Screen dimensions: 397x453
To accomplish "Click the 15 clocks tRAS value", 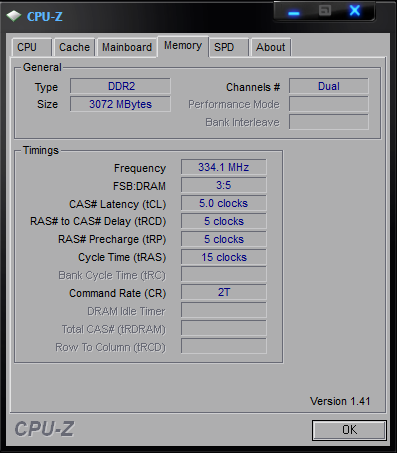I will click(x=224, y=257).
